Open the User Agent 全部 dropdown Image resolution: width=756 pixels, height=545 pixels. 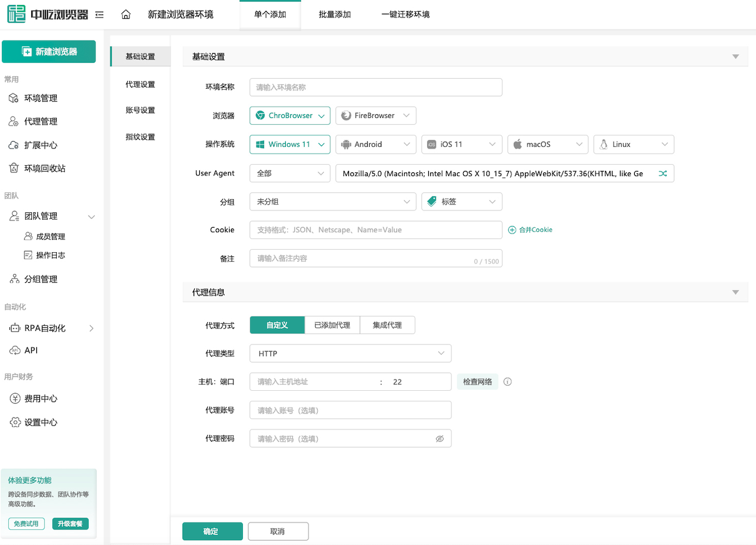[290, 174]
